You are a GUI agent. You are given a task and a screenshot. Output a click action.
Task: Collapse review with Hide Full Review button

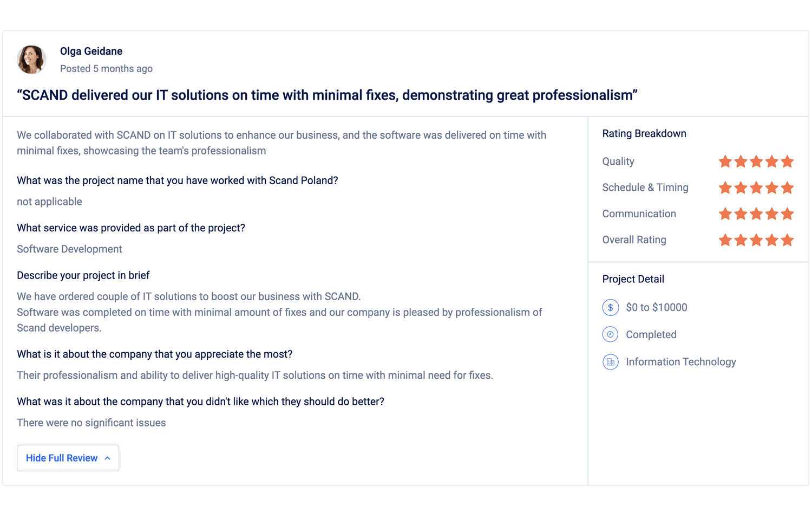coord(68,458)
